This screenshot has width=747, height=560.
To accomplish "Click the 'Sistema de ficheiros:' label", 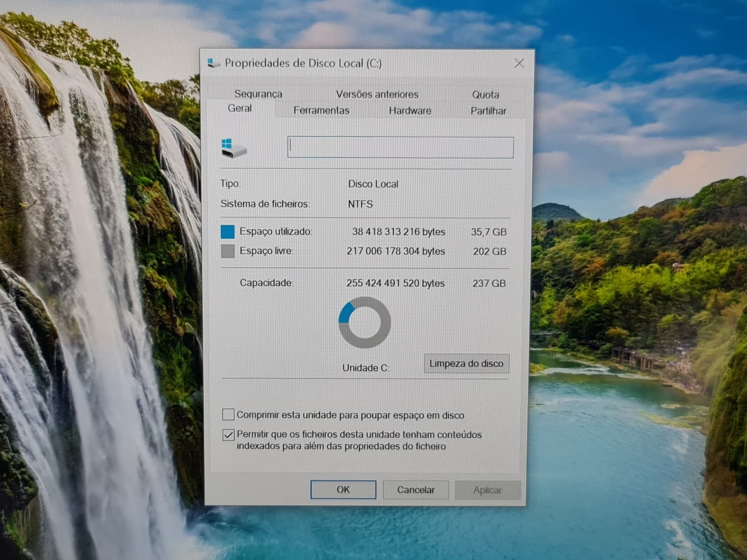I will 265,204.
